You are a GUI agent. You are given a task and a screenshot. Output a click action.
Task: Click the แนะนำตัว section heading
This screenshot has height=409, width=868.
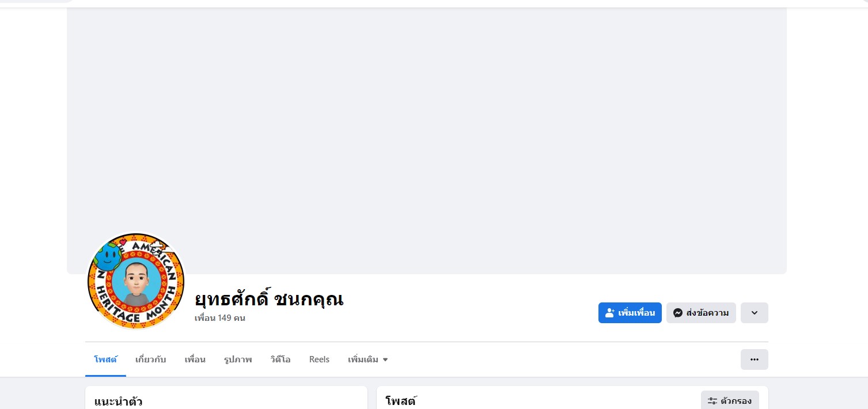coord(118,401)
